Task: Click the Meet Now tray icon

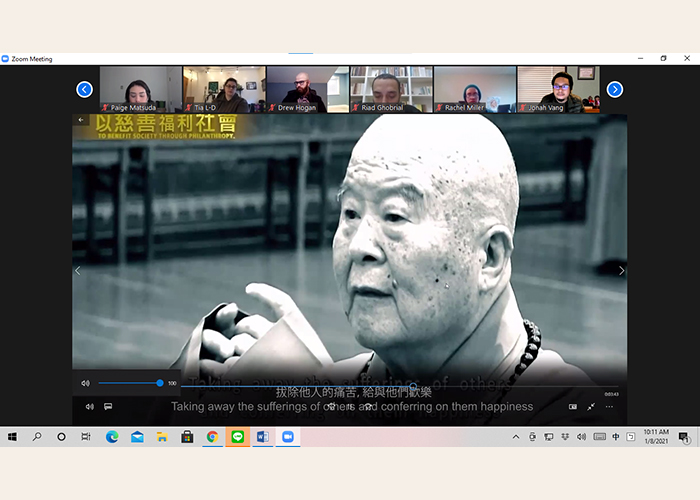Action: click(532, 437)
